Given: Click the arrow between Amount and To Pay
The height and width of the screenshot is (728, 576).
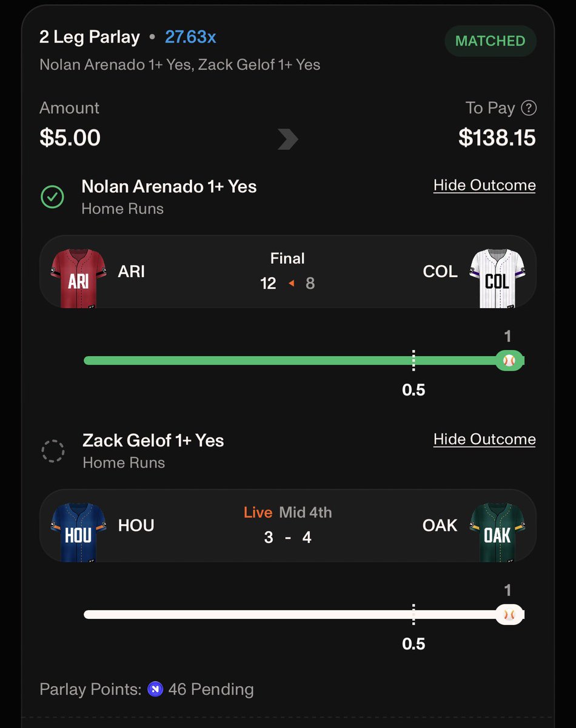Looking at the screenshot, I should (x=287, y=139).
